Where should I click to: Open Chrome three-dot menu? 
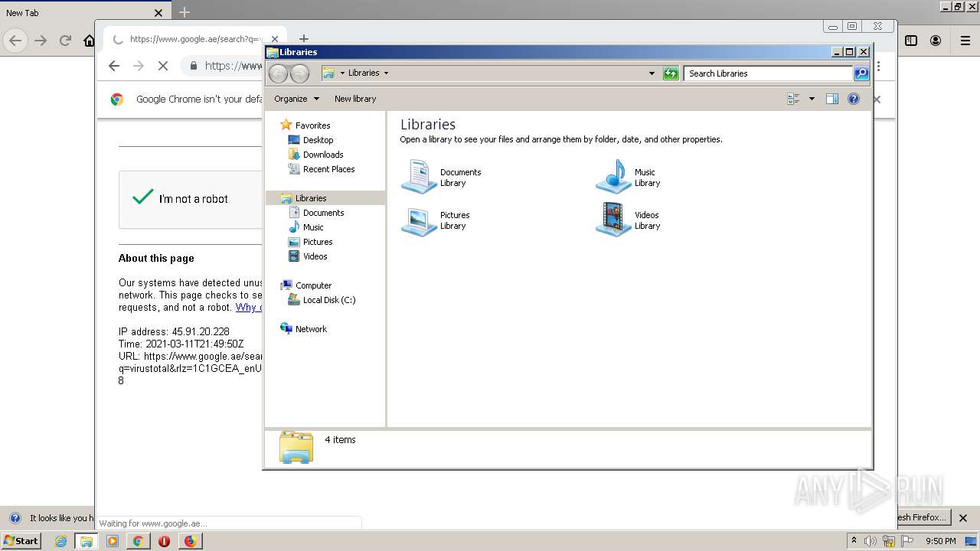[879, 66]
